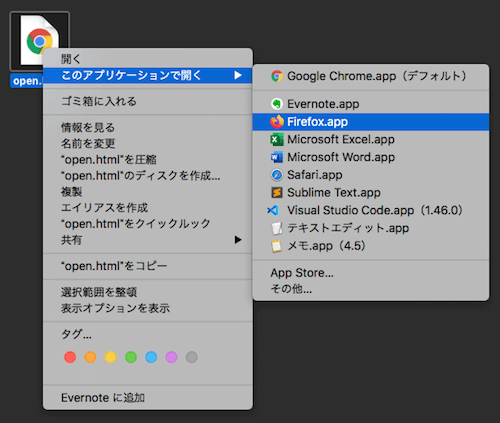This screenshot has height=423, width=500.
Task: Open with Google Chrome.app (デフォルト)
Action: [x=371, y=76]
